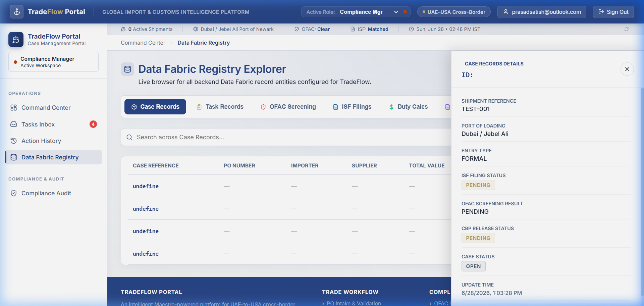Open the OFAC Screening tab
This screenshot has width=644, height=306.
(x=288, y=107)
